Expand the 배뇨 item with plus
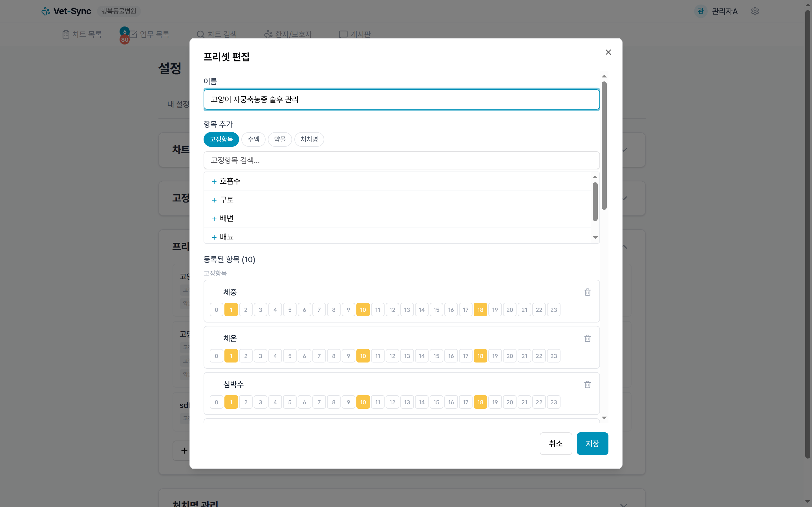The width and height of the screenshot is (812, 507). point(214,237)
